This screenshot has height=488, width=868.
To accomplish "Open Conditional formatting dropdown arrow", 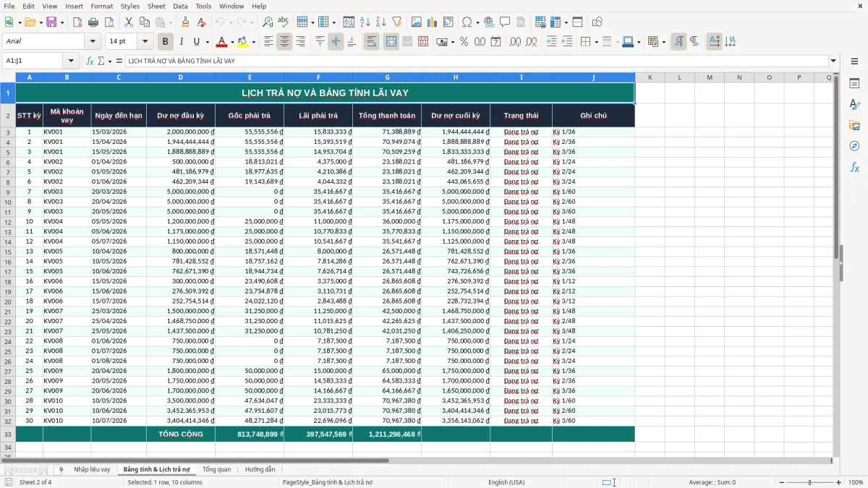I will click(663, 42).
